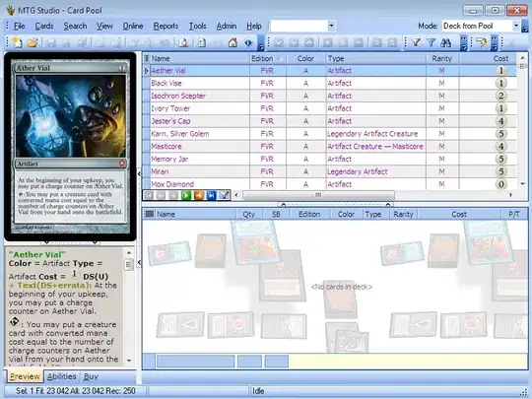
Task: Open the menu bar search combo dropdown
Action: click(x=331, y=26)
